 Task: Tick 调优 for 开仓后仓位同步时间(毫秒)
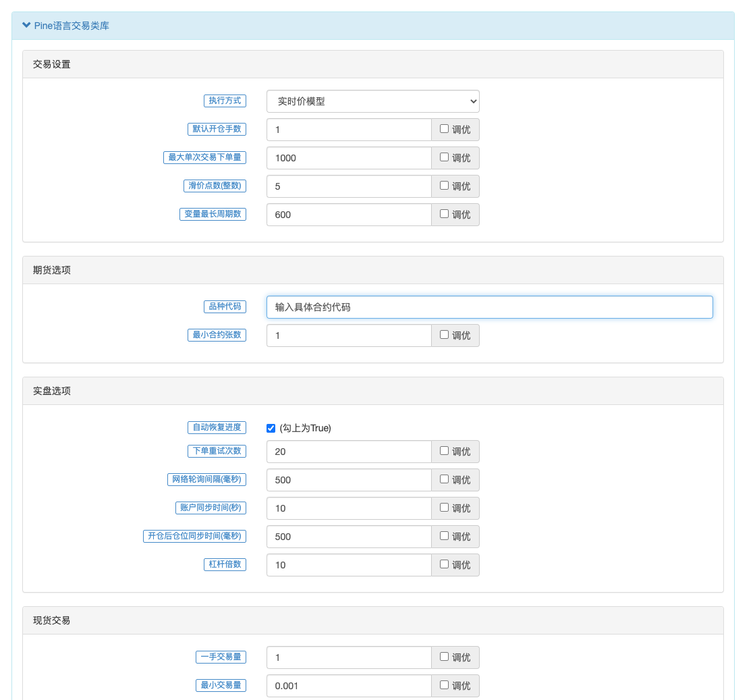click(444, 536)
